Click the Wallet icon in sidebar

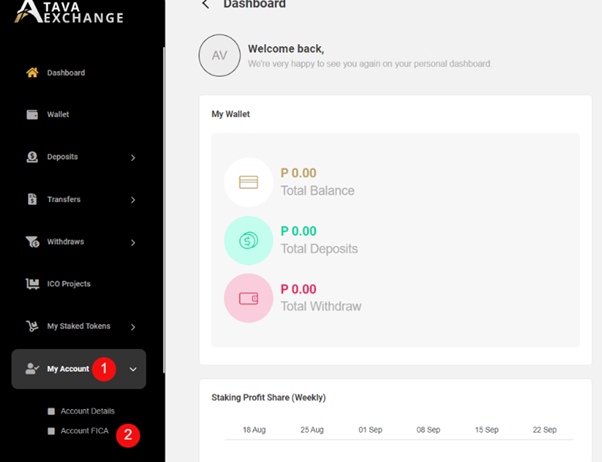[32, 115]
